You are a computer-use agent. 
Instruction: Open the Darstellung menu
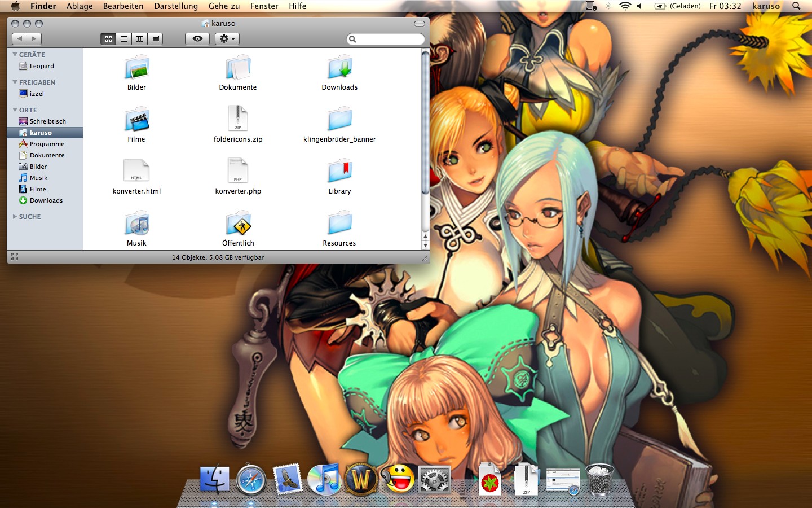coord(176,6)
